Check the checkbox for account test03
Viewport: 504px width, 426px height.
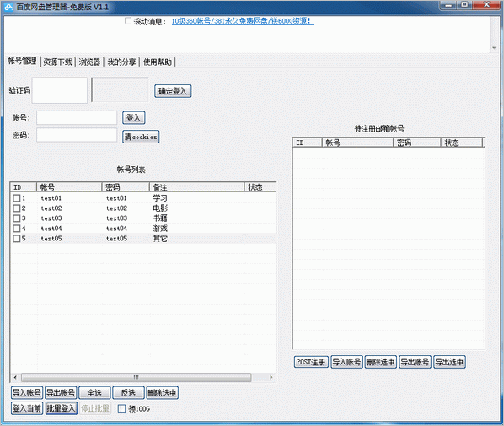16,218
